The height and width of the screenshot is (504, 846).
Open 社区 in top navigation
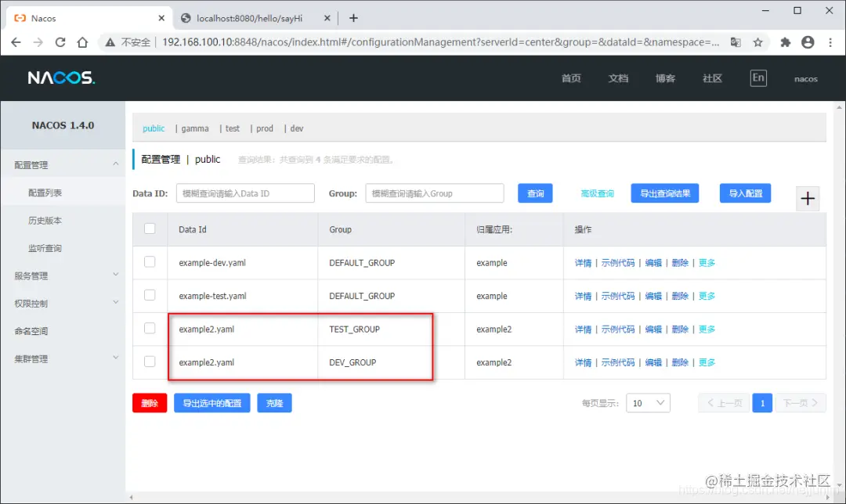tap(712, 78)
